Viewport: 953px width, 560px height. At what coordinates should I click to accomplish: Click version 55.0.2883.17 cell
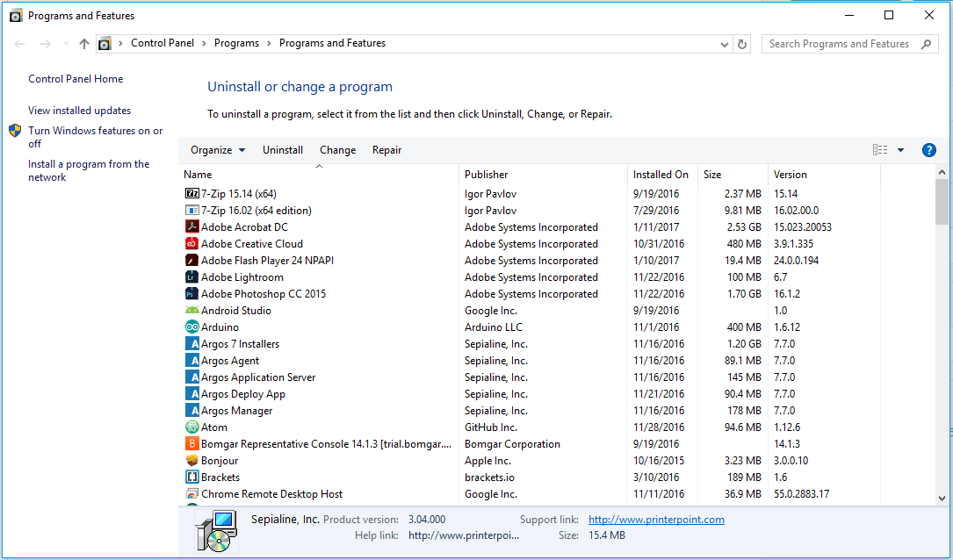click(x=802, y=494)
